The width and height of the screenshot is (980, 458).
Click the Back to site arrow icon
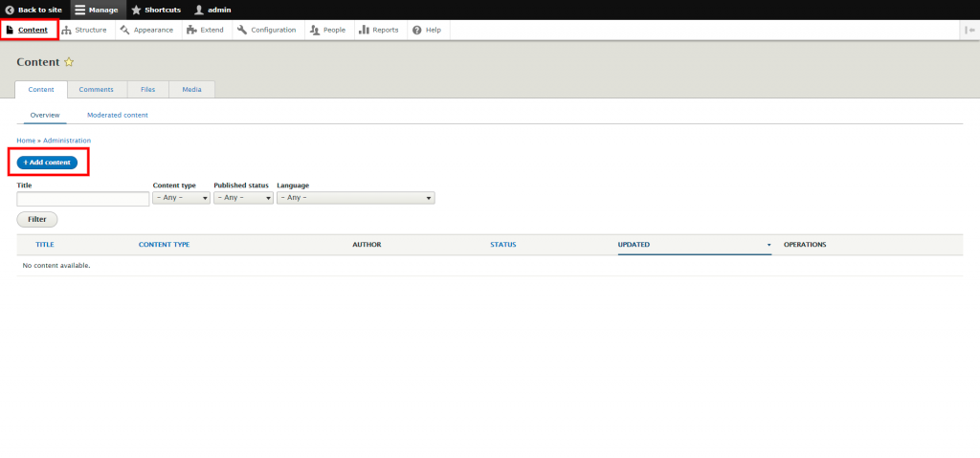[x=10, y=10]
